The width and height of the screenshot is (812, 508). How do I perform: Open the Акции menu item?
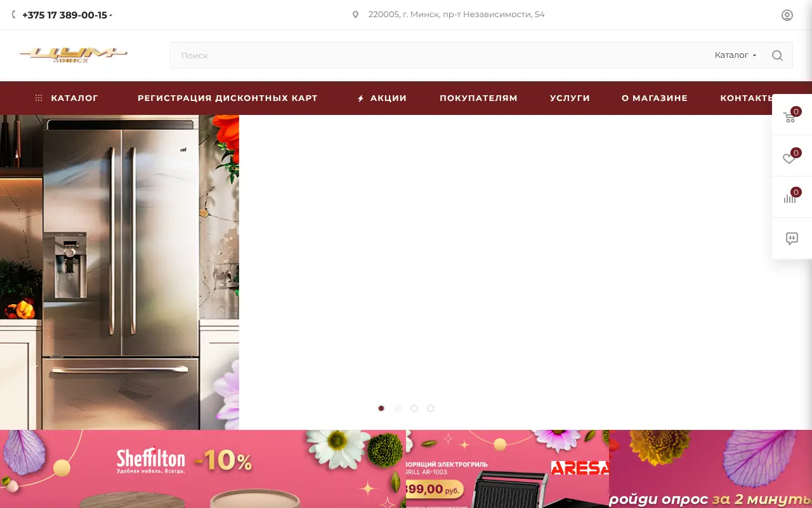pos(382,98)
